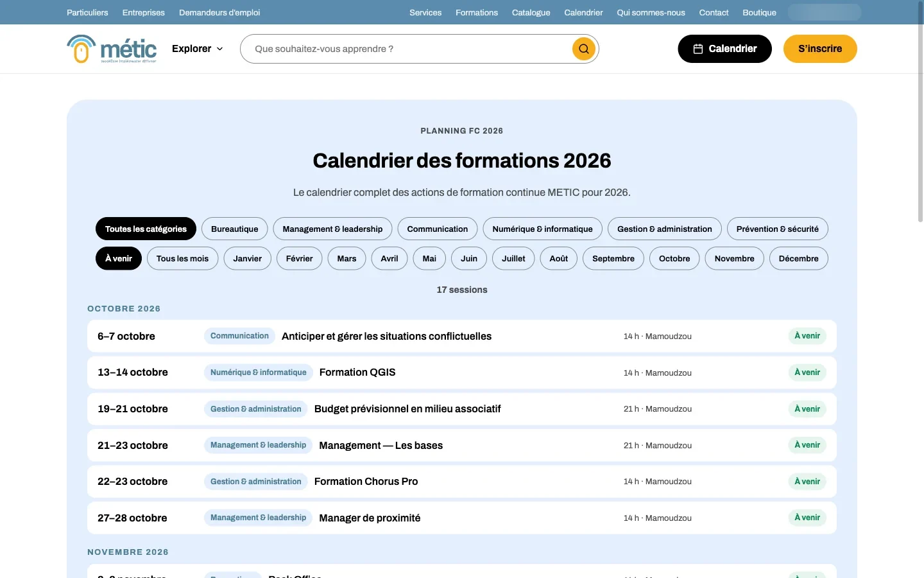
Task: Filter sessions by Janvier
Action: pos(248,258)
